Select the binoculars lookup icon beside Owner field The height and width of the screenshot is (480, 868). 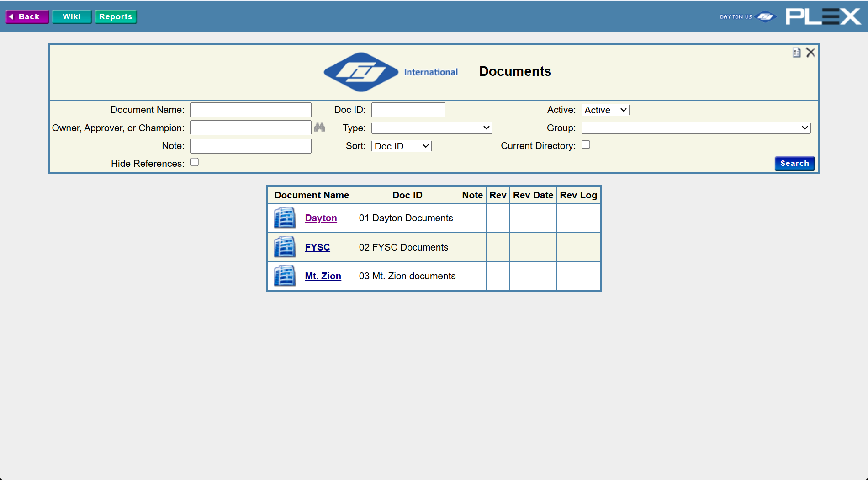pyautogui.click(x=320, y=128)
